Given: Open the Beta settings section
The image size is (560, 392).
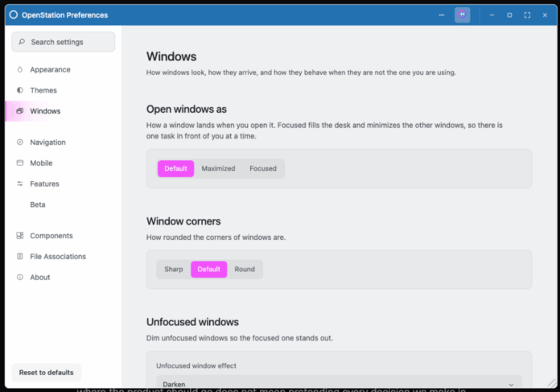Looking at the screenshot, I should 64,204.
